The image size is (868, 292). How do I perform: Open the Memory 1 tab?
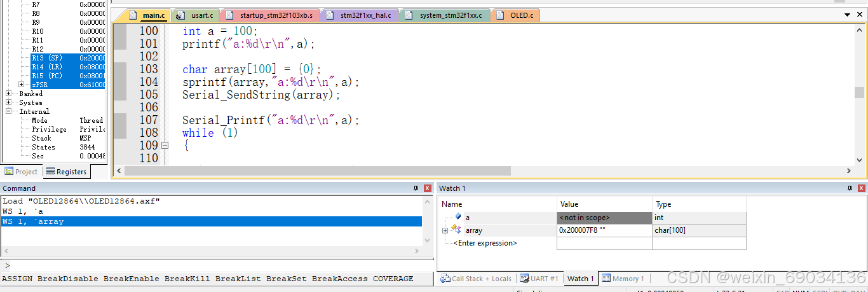coord(623,279)
